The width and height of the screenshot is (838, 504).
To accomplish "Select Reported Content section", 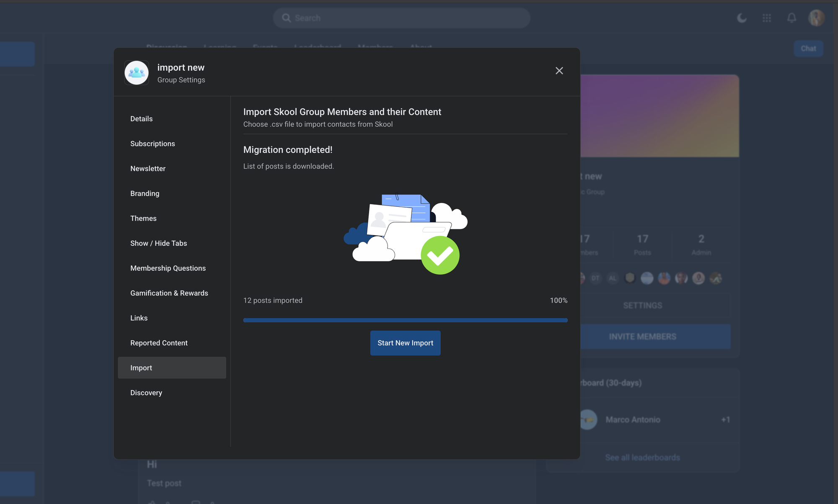I will coord(159,343).
